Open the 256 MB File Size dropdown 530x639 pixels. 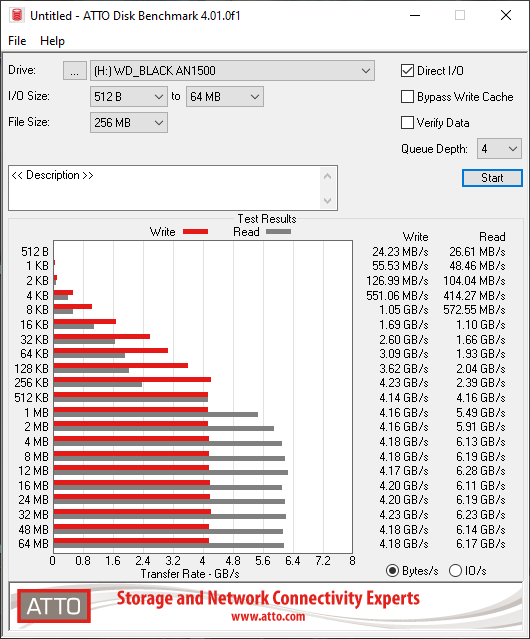[129, 123]
